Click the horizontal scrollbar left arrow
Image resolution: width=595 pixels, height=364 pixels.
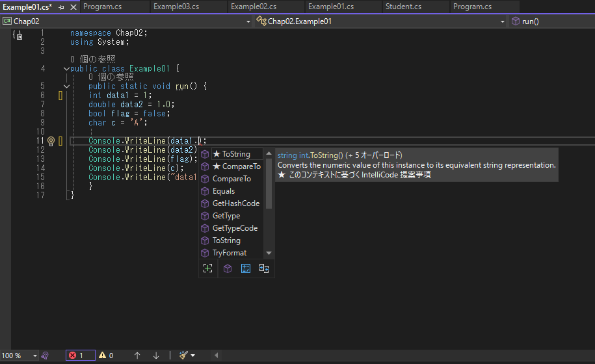[x=217, y=356]
